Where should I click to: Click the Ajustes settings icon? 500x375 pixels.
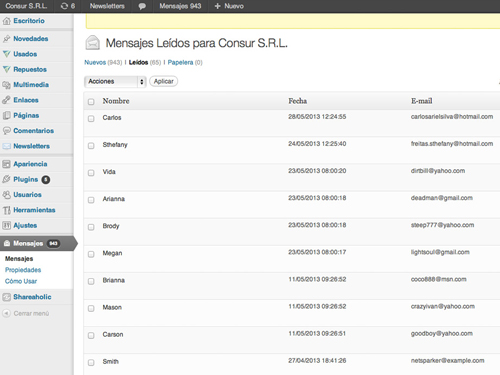coord(6,225)
